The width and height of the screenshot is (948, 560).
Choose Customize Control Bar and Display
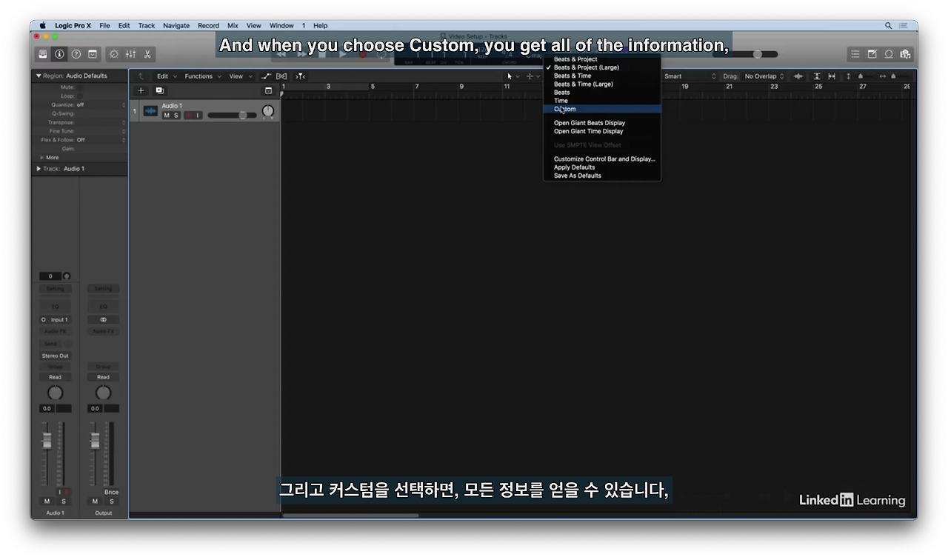tap(602, 159)
